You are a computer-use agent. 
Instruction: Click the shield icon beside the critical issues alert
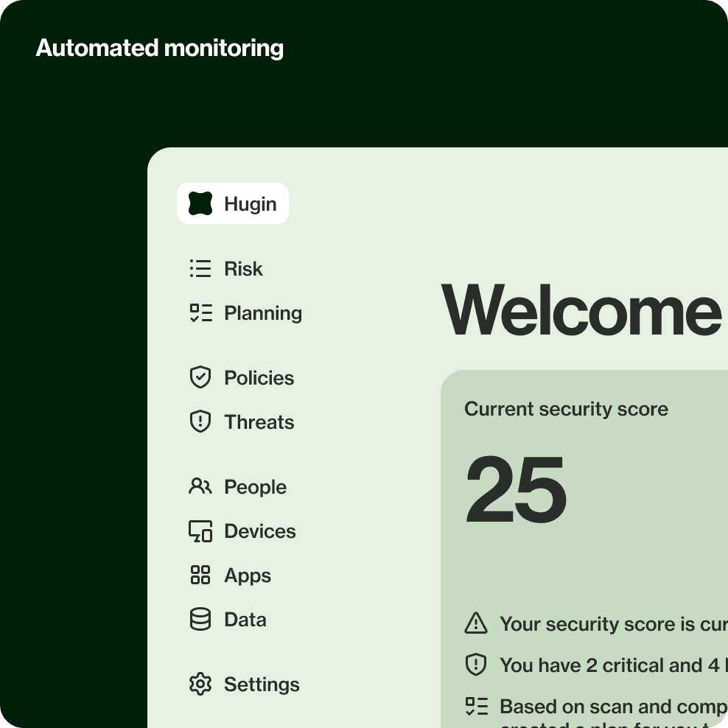coord(477,665)
